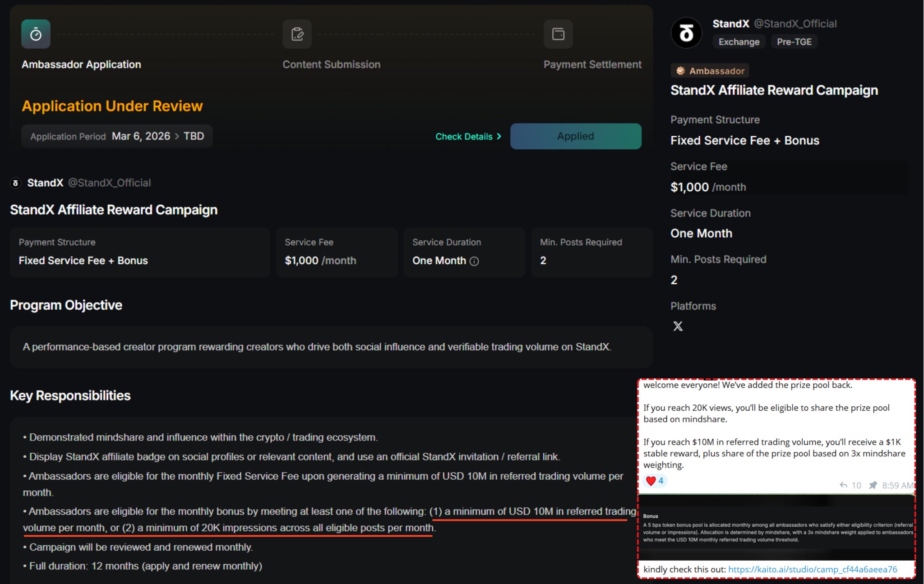This screenshot has width=924, height=584.
Task: Click the Content Submission step icon
Action: [297, 34]
